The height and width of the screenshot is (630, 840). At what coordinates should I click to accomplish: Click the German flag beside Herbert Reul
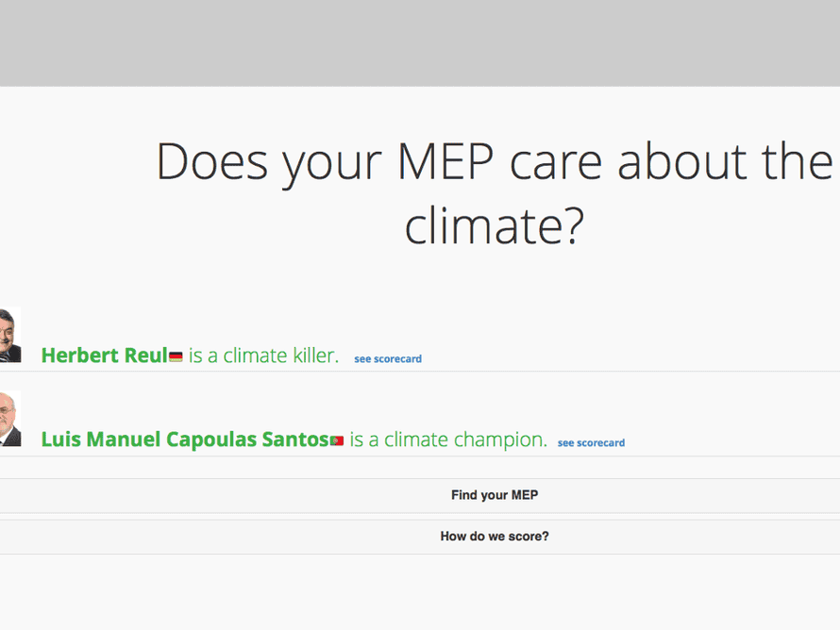pyautogui.click(x=177, y=356)
